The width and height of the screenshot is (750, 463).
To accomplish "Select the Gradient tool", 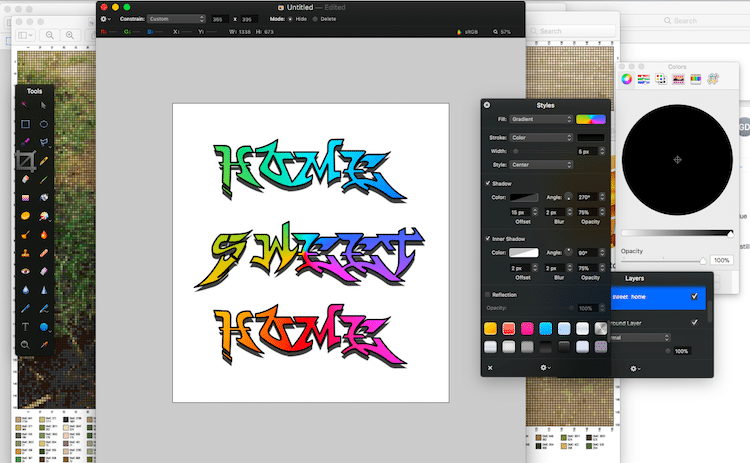I will coord(26,198).
